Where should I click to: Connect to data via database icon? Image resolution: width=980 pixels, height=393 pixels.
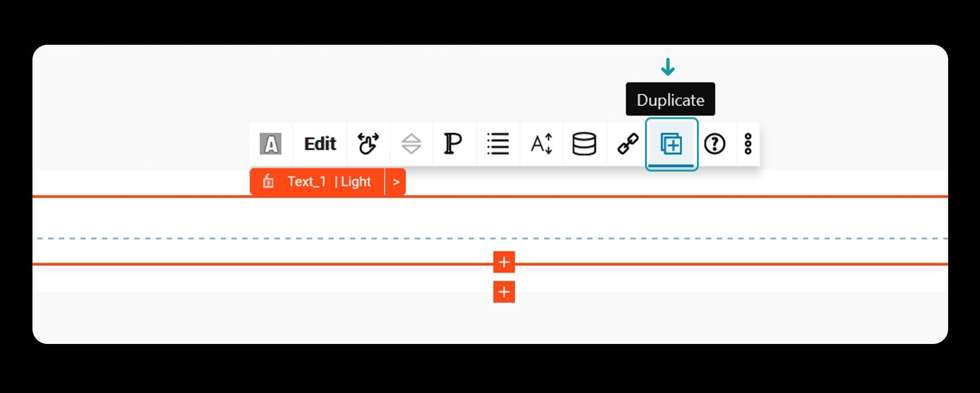(584, 144)
